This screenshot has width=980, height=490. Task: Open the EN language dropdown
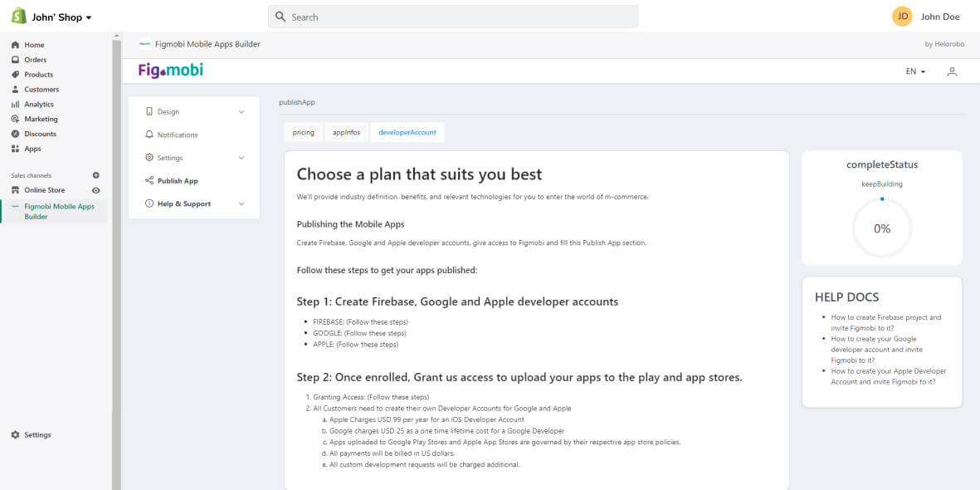(915, 71)
